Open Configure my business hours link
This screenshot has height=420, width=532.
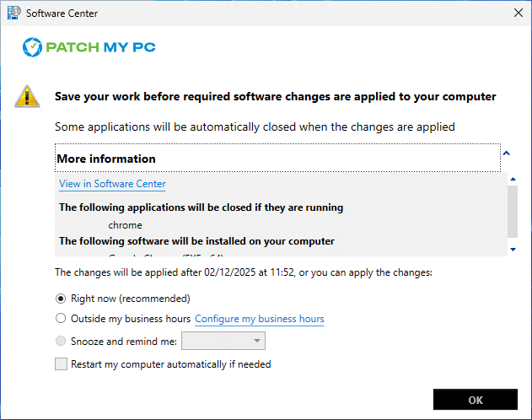(260, 319)
